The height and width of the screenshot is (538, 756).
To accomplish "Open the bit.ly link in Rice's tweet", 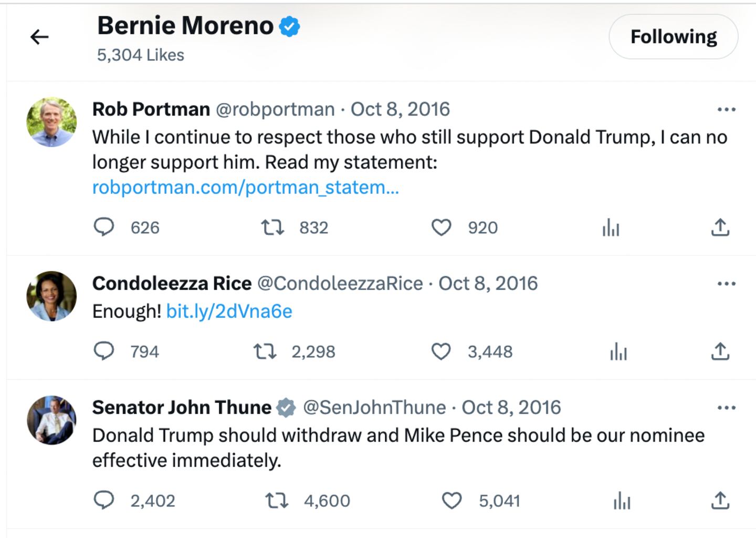I will click(229, 311).
